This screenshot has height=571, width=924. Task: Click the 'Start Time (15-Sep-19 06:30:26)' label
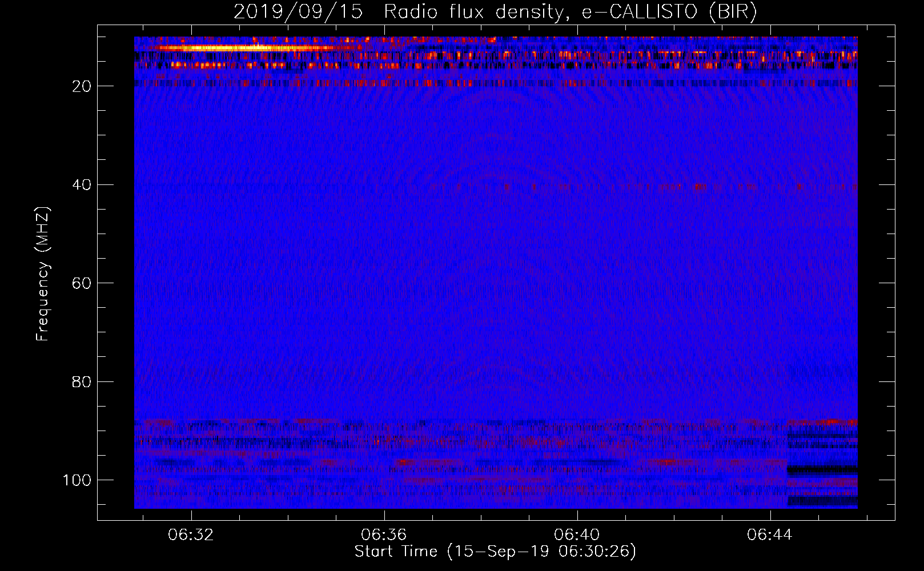[x=495, y=552]
